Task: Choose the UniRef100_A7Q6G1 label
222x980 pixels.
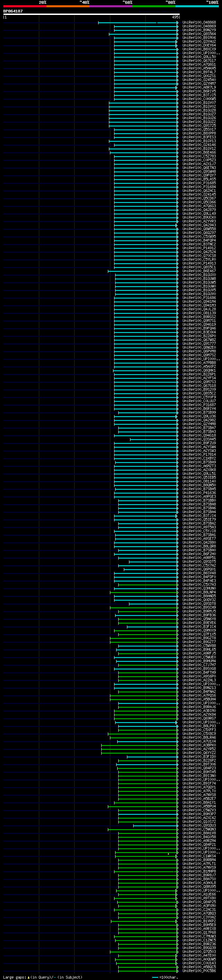Action: 199,64
